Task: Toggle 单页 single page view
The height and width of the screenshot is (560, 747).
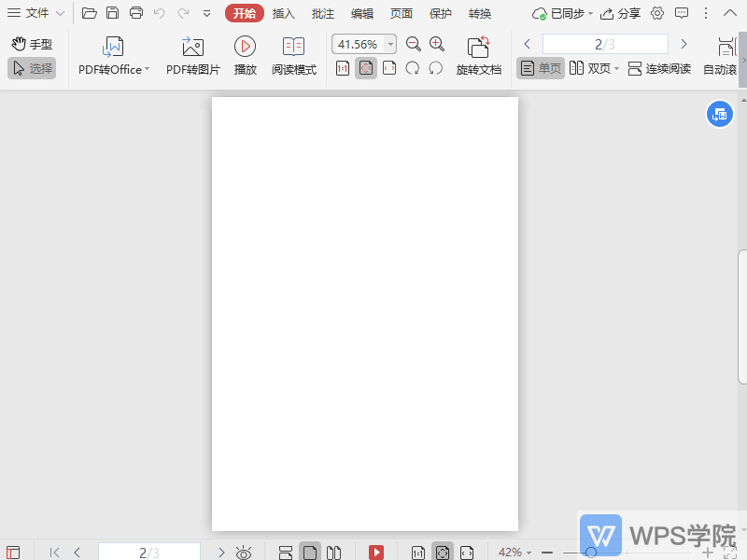Action: [541, 68]
